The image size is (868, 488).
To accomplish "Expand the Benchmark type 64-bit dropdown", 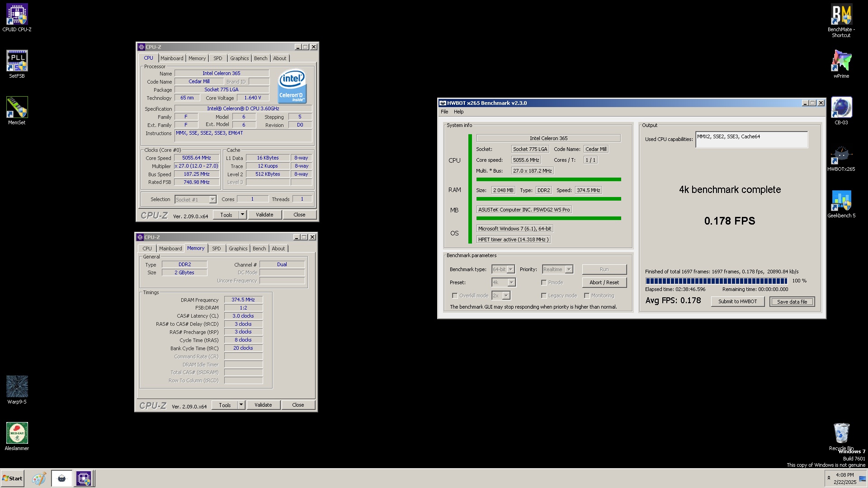I will (510, 269).
